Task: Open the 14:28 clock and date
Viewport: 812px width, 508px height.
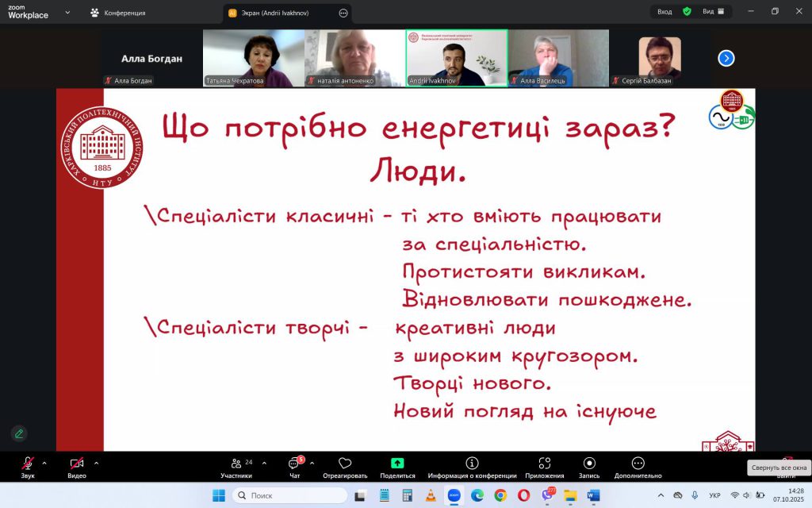Action: [790, 495]
